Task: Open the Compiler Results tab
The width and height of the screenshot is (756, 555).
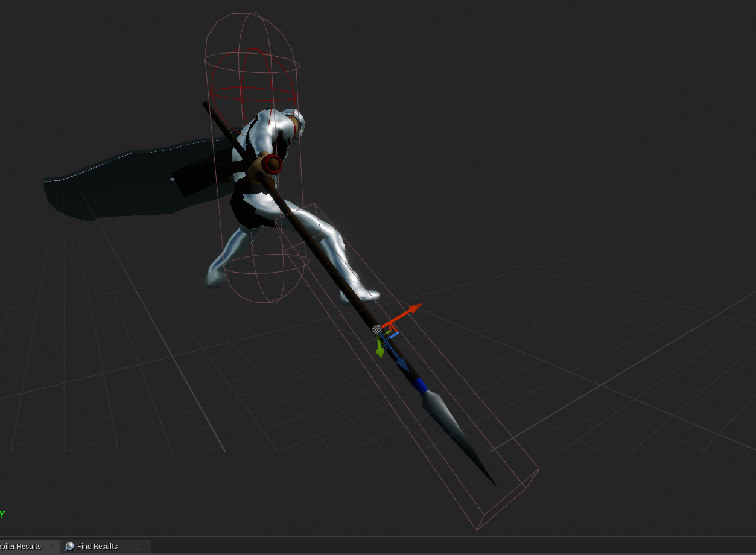Action: 21,546
